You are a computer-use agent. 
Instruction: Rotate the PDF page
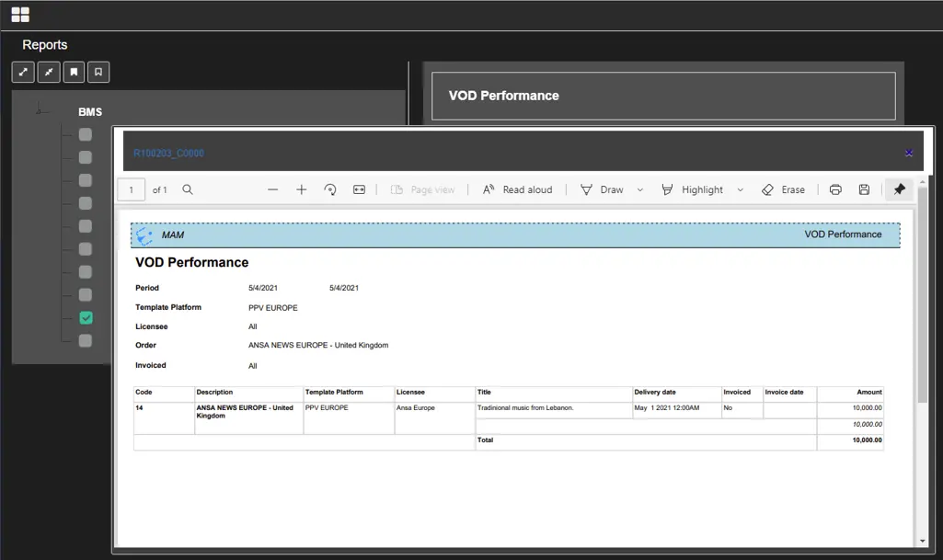(330, 189)
